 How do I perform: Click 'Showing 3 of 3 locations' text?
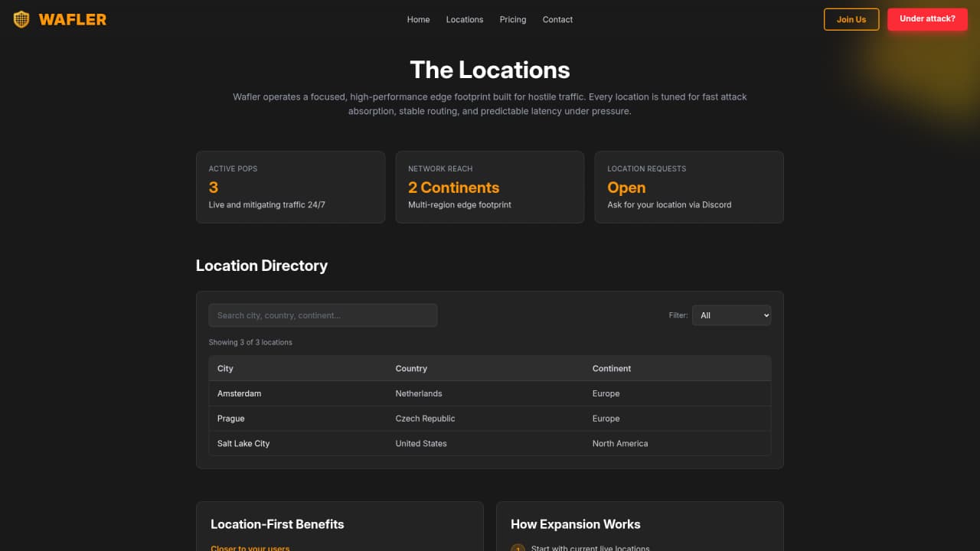click(x=250, y=342)
